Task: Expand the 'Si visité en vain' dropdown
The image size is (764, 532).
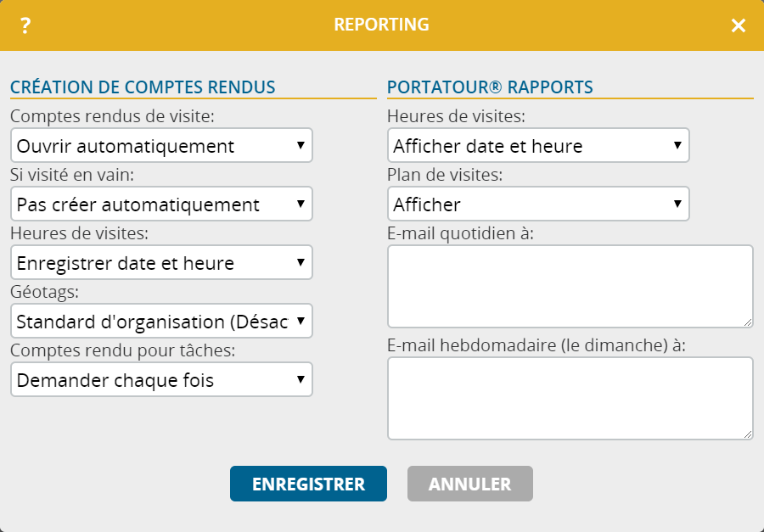Action: pyautogui.click(x=161, y=204)
